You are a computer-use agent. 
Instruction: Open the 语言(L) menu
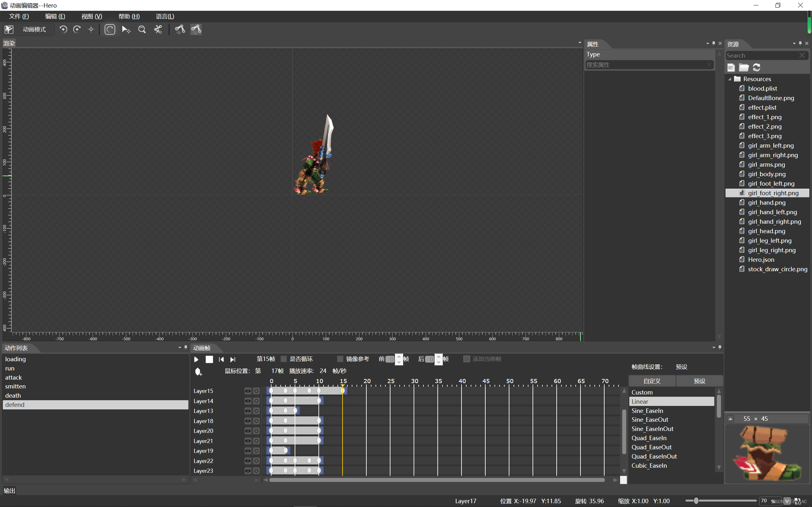(165, 16)
